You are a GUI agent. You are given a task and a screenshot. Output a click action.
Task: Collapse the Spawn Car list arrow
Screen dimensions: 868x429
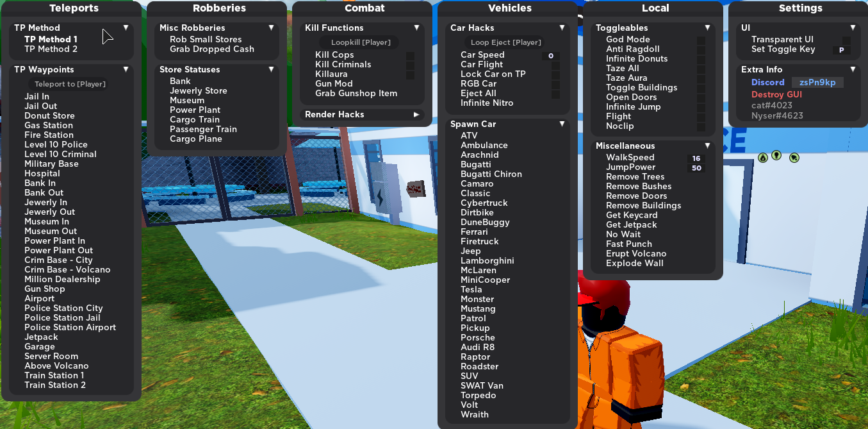coord(562,124)
